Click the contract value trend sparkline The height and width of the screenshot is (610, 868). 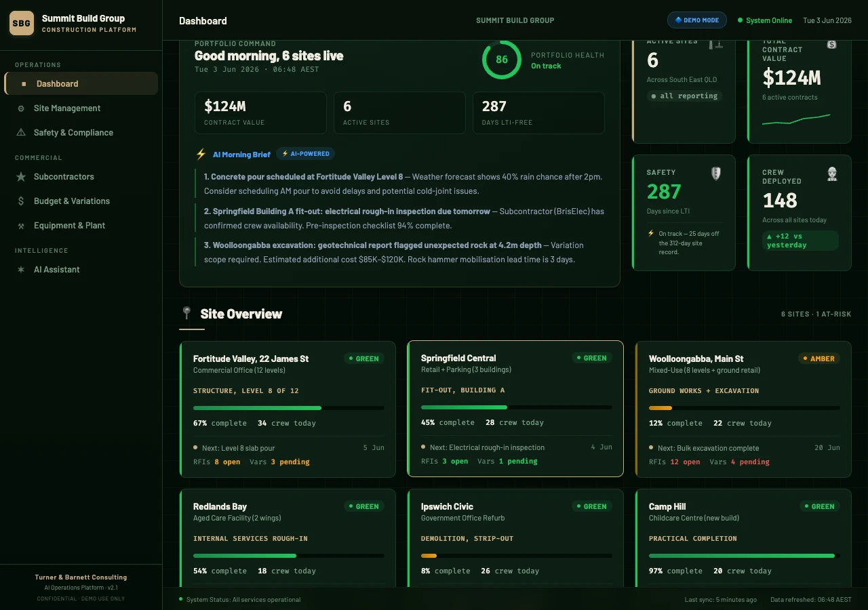point(796,120)
